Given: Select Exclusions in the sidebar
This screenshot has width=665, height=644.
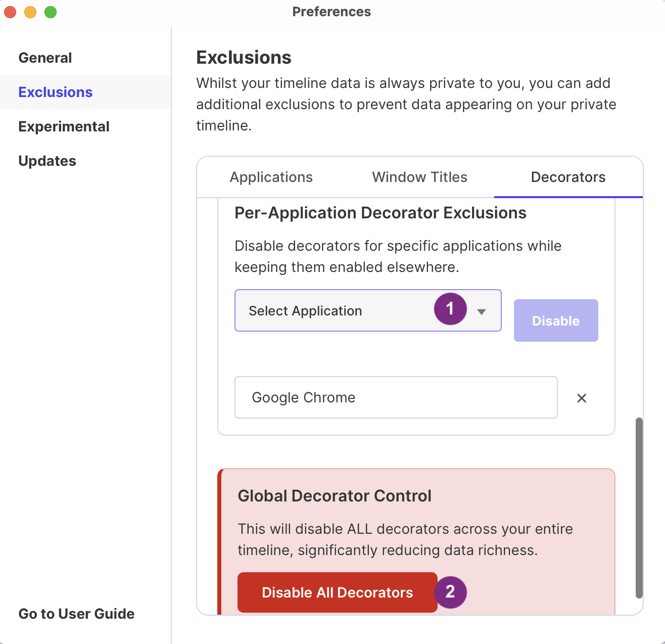Looking at the screenshot, I should click(56, 92).
